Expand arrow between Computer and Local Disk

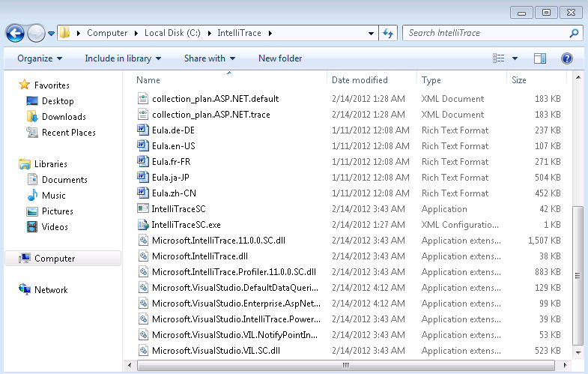pyautogui.click(x=136, y=33)
